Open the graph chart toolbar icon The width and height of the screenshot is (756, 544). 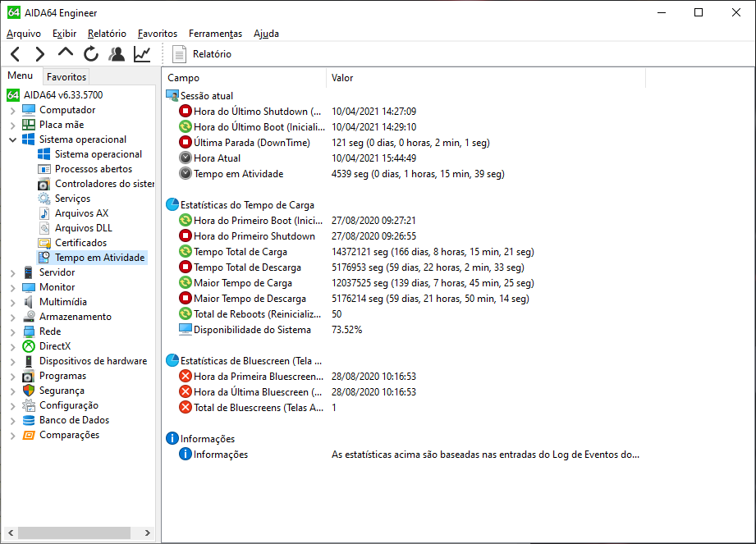pyautogui.click(x=142, y=54)
